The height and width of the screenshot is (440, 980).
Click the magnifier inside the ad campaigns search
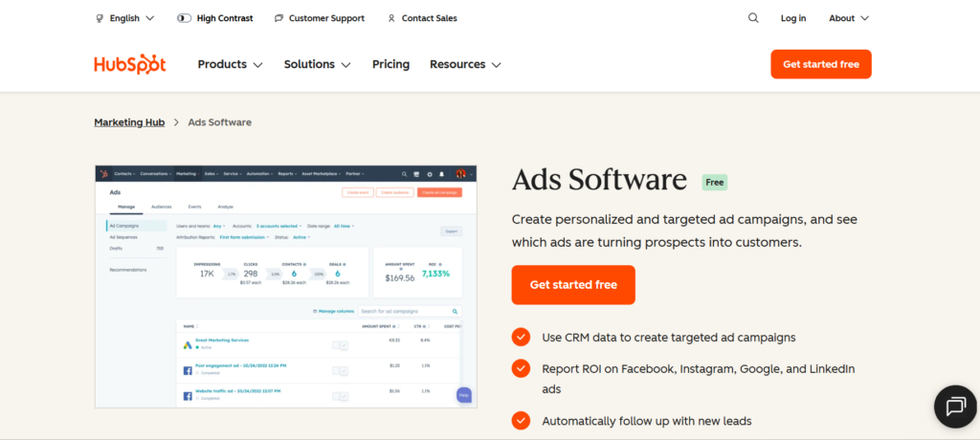pyautogui.click(x=455, y=311)
